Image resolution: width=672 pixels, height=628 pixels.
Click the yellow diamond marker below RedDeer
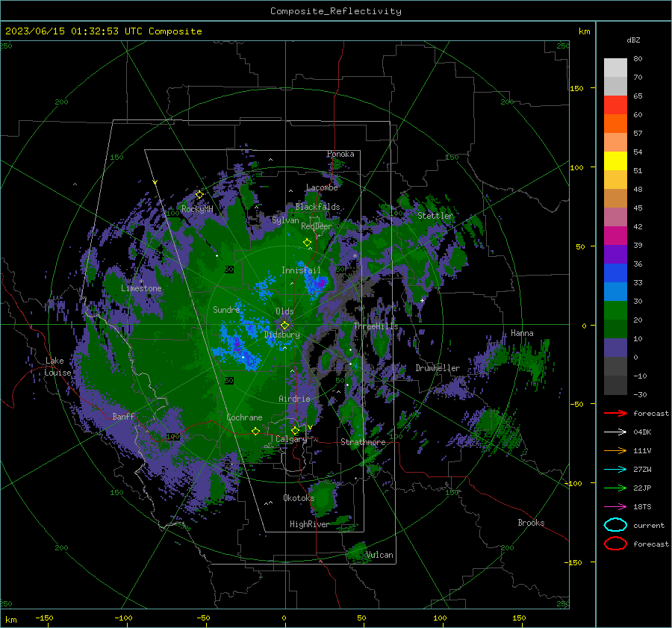click(x=308, y=243)
